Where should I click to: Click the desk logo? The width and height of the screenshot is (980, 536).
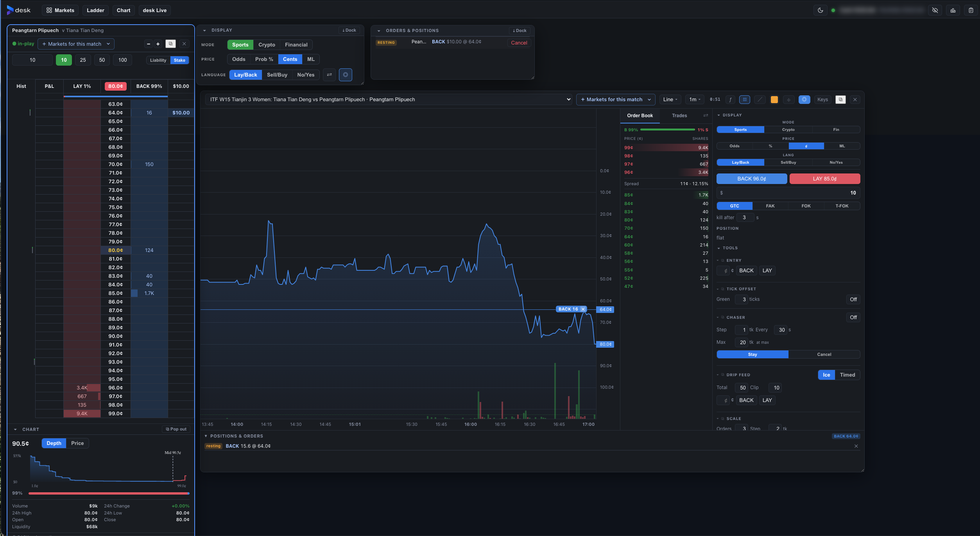(x=18, y=10)
